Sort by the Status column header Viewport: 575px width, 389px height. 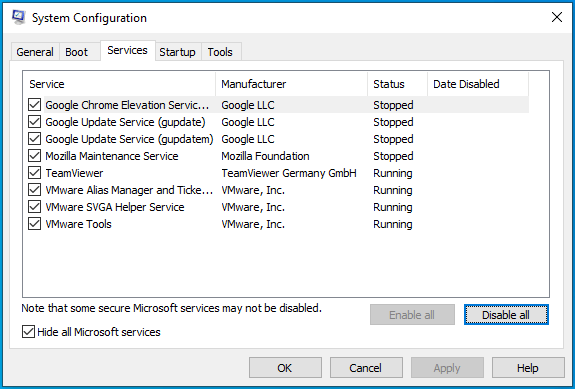tap(398, 84)
